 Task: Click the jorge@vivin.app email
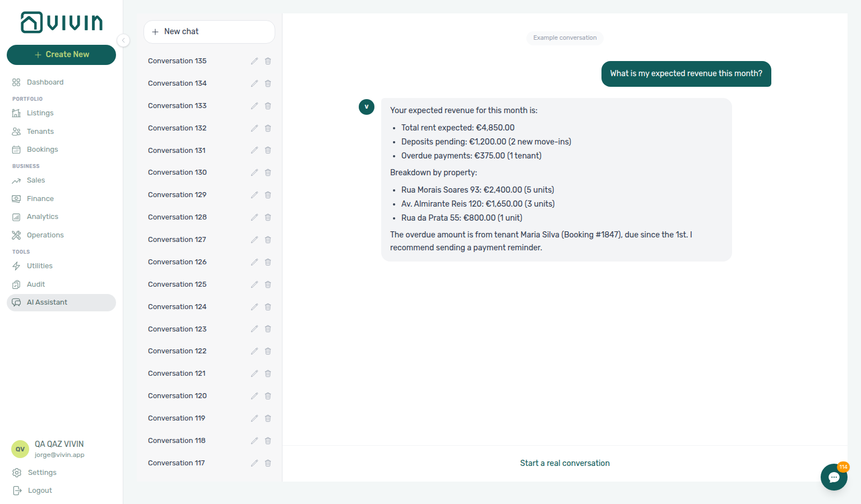coord(59,455)
